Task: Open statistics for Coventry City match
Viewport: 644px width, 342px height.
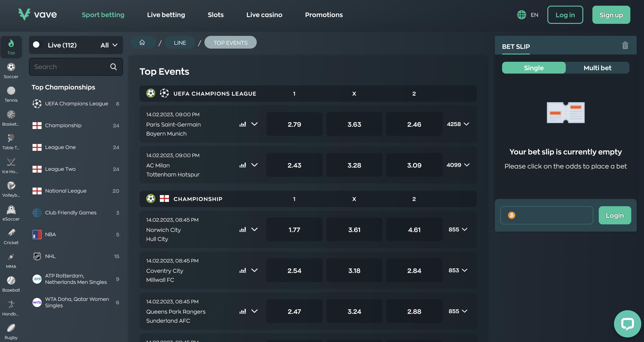Action: (242, 270)
